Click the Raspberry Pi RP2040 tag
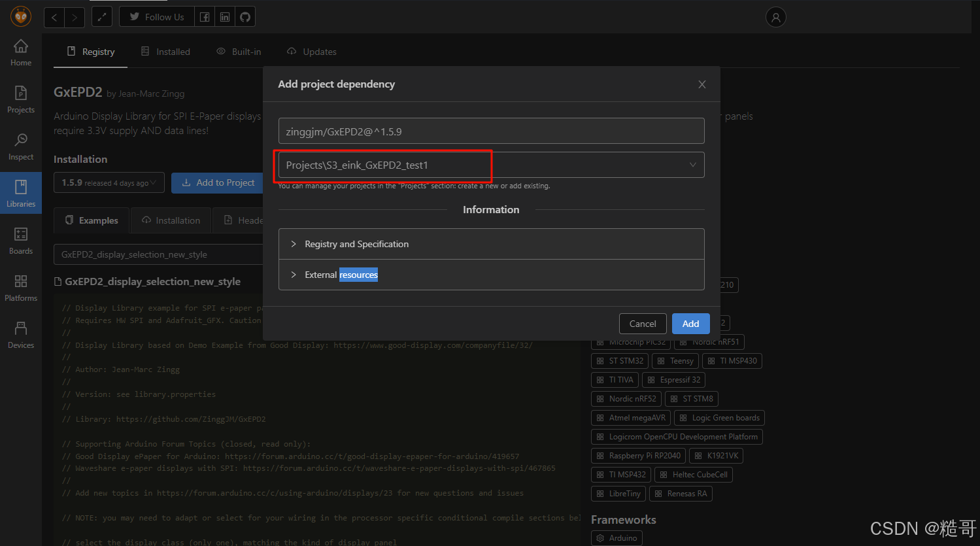This screenshot has height=546, width=980. point(638,456)
